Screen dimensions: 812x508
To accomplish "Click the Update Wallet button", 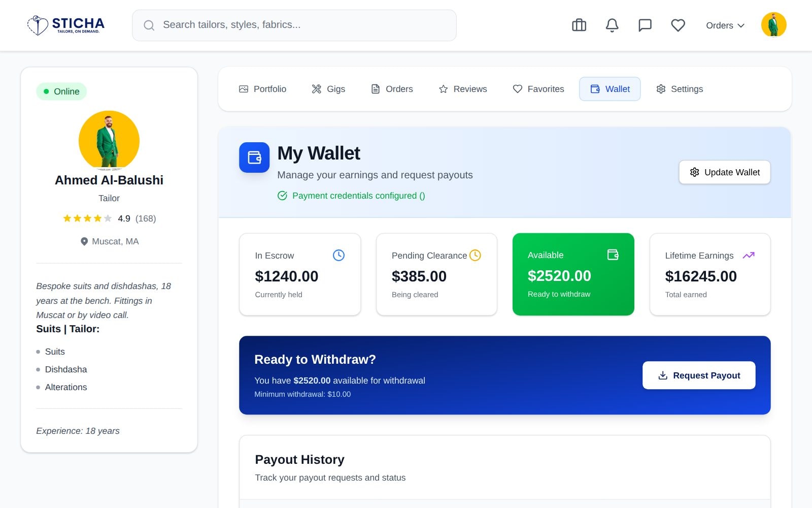I will tap(725, 172).
